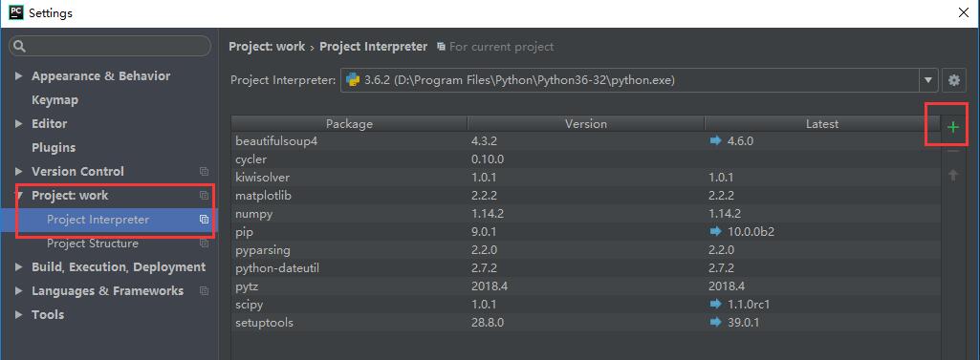Open the Project Interpreter dropdown arrow

pyautogui.click(x=928, y=80)
